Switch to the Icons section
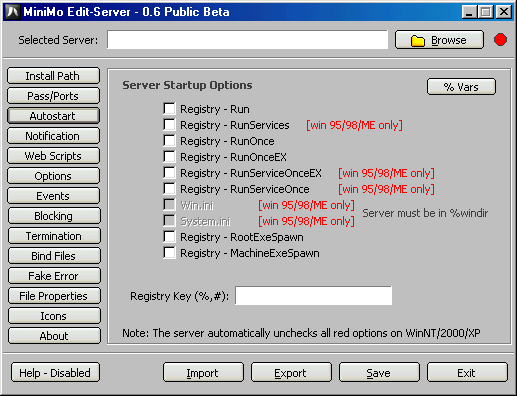 (x=54, y=316)
